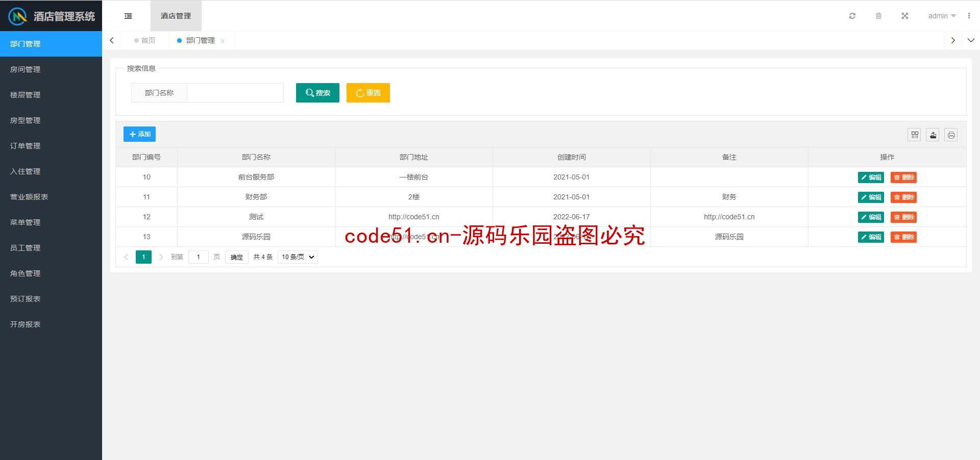The height and width of the screenshot is (460, 980).
Task: Open 房型管理 in the sidebar
Action: coord(51,120)
